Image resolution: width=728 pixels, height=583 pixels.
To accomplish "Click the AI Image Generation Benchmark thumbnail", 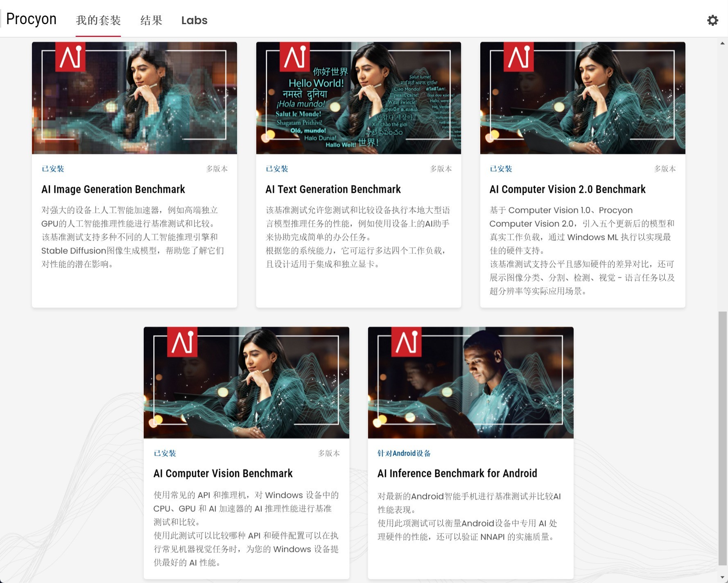I will tap(134, 98).
